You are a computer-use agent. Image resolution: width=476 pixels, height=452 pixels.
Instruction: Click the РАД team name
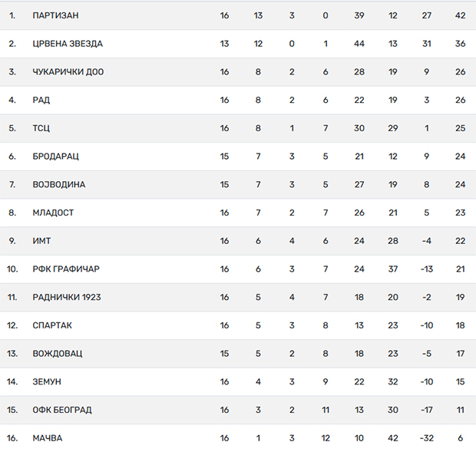coord(41,100)
